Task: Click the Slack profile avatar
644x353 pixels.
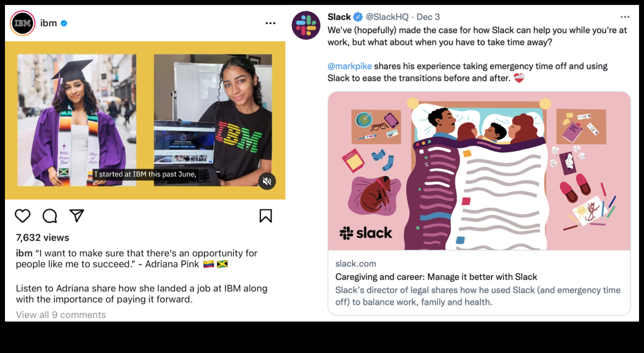Action: point(306,25)
